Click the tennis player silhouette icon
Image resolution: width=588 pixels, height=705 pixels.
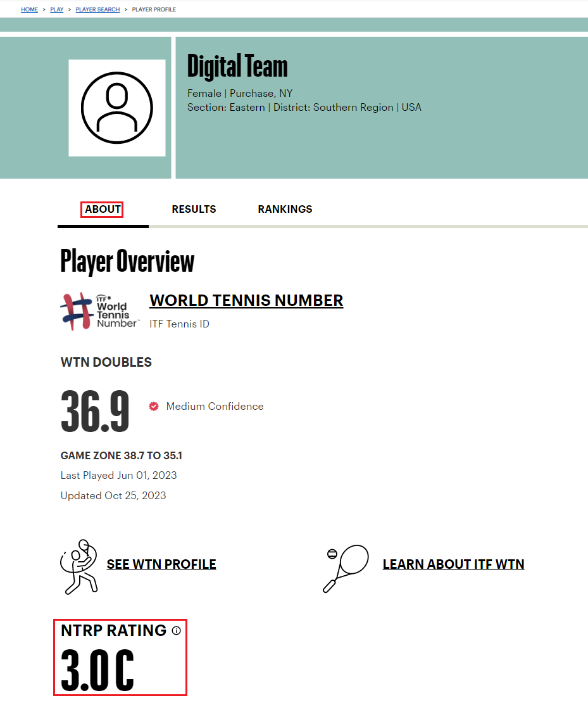[79, 567]
